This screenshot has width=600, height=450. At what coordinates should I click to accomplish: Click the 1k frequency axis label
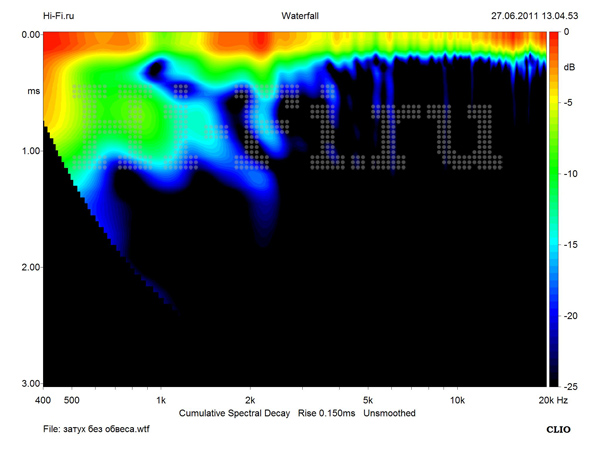coord(161,400)
